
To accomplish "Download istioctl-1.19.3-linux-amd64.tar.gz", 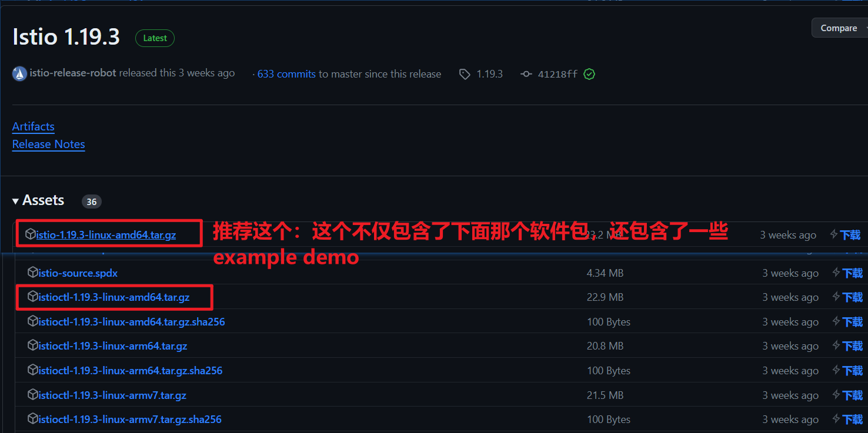I will click(x=114, y=297).
